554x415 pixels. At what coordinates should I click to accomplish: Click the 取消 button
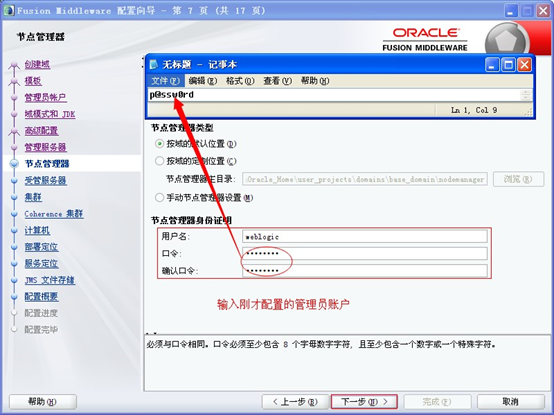(x=511, y=402)
